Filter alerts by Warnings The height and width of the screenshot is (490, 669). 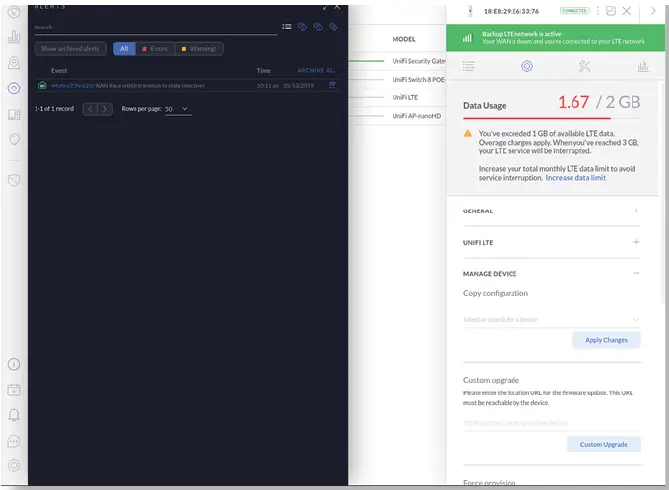tap(200, 48)
